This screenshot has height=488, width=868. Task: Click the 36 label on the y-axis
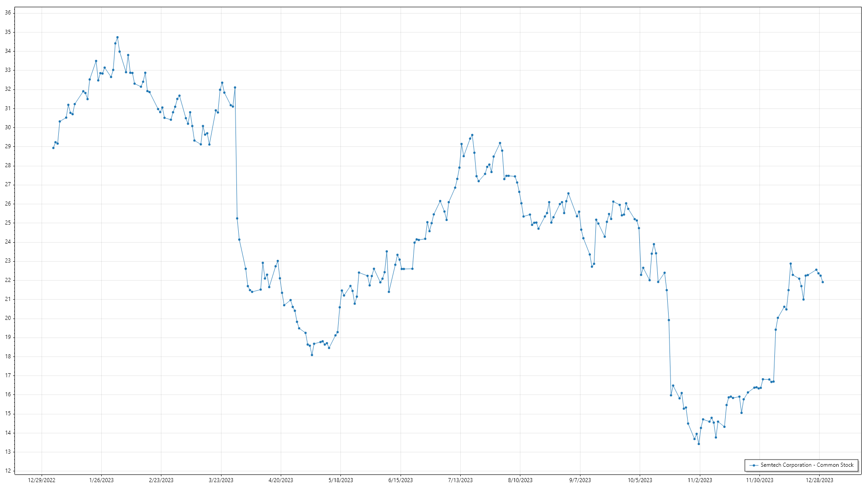[x=8, y=13]
